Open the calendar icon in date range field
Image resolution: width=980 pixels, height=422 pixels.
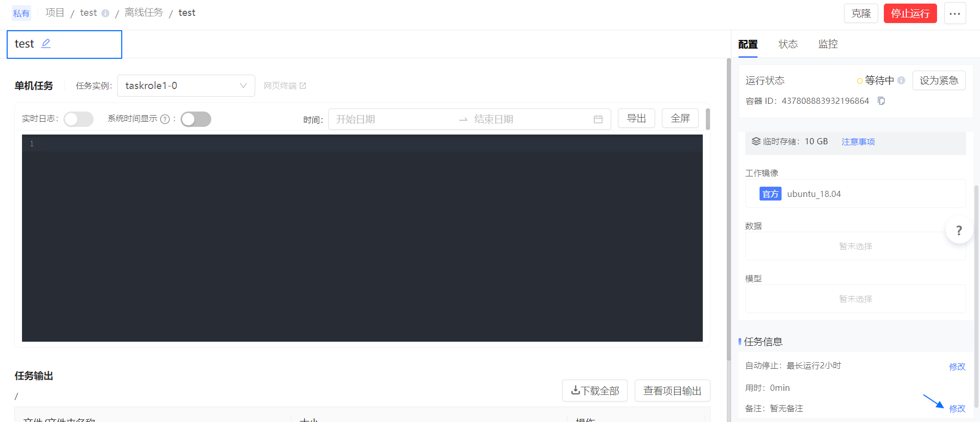598,119
